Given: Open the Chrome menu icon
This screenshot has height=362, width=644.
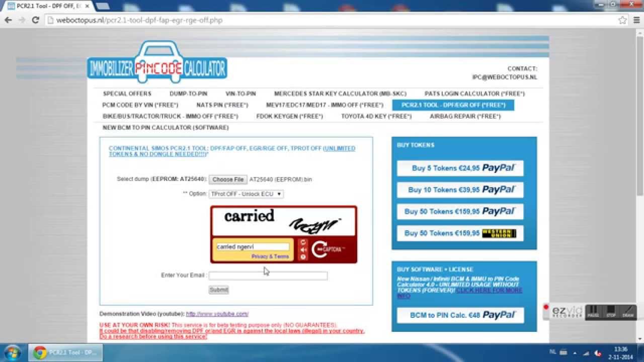Looking at the screenshot, I should click(635, 20).
